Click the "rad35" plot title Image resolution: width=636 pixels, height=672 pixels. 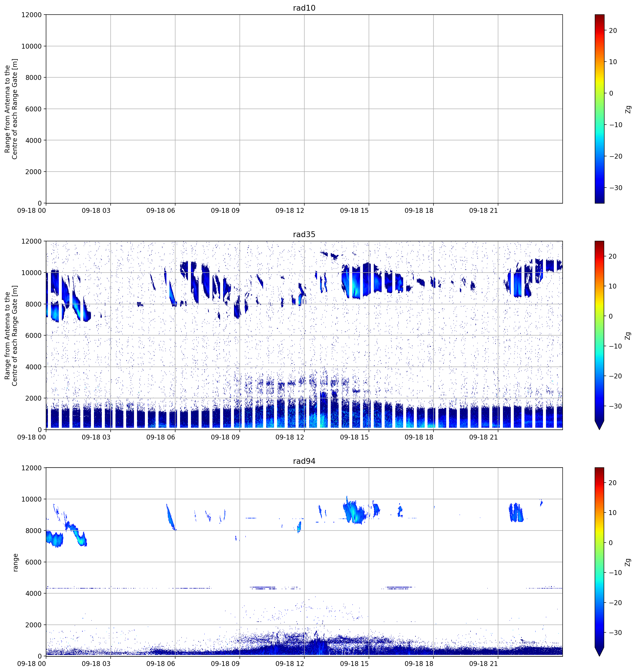pyautogui.click(x=304, y=234)
